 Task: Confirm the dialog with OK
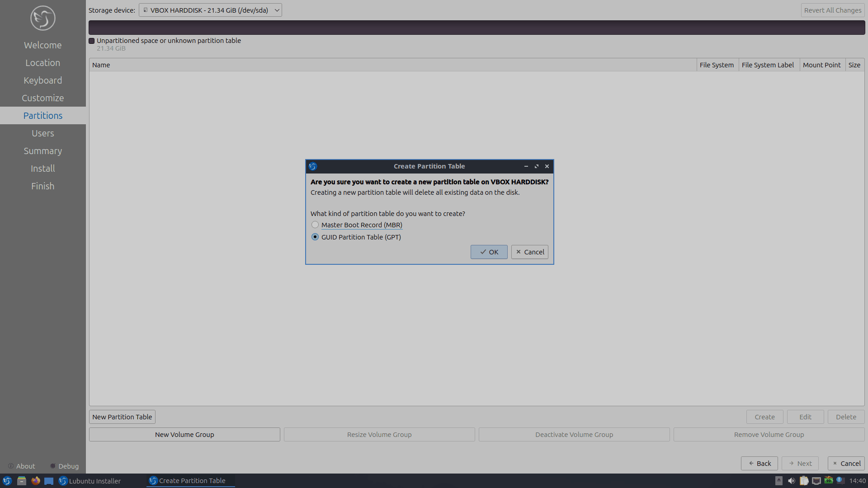click(x=489, y=252)
